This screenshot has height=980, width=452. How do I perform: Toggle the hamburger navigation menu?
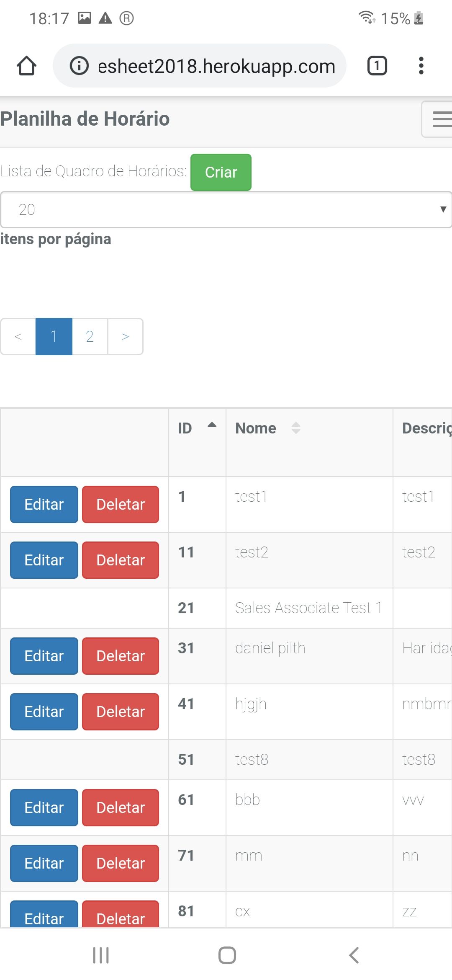[x=439, y=119]
